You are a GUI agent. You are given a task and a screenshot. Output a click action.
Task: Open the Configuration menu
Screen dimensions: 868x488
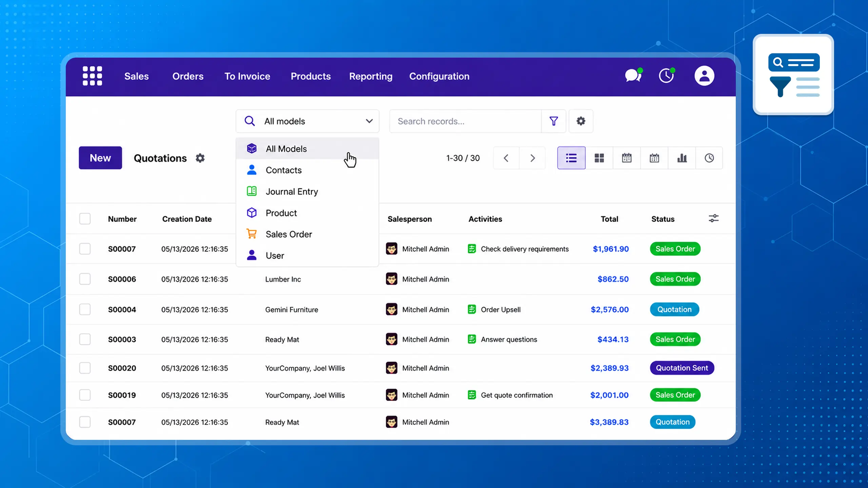point(439,77)
